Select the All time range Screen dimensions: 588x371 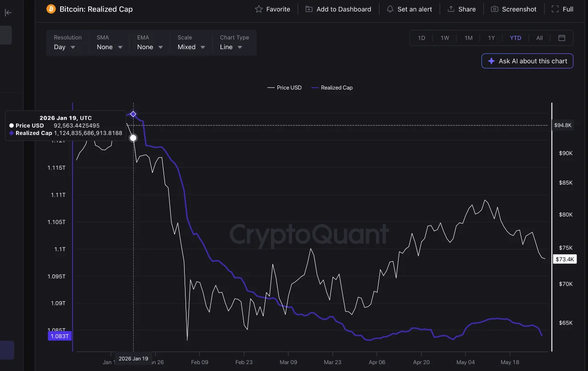539,38
